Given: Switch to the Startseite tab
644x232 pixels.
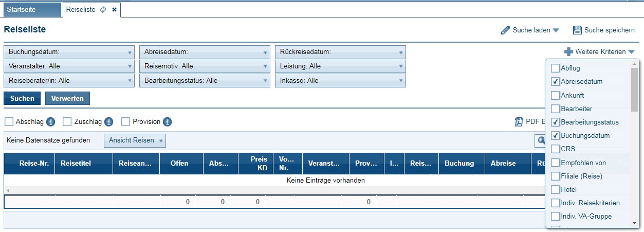Looking at the screenshot, I should (x=31, y=10).
